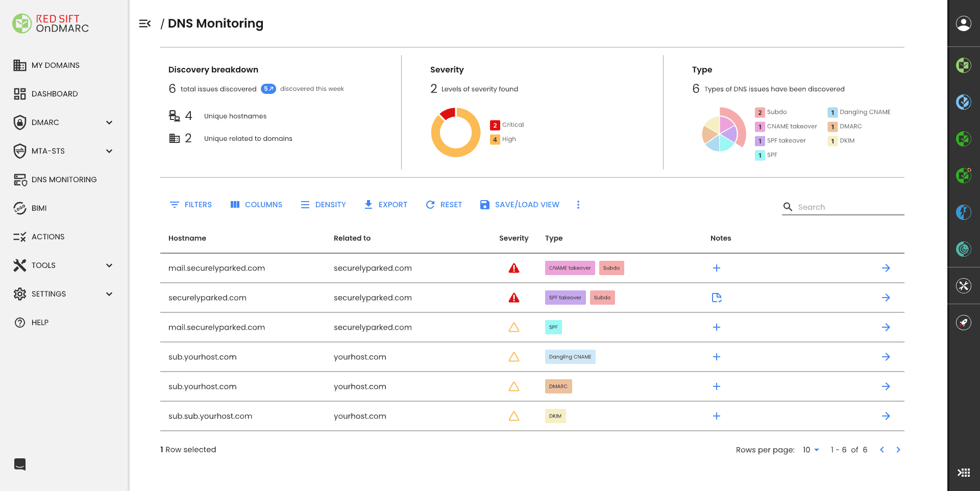Open the existing note for securelyparked.com row
The height and width of the screenshot is (491, 980).
717,298
